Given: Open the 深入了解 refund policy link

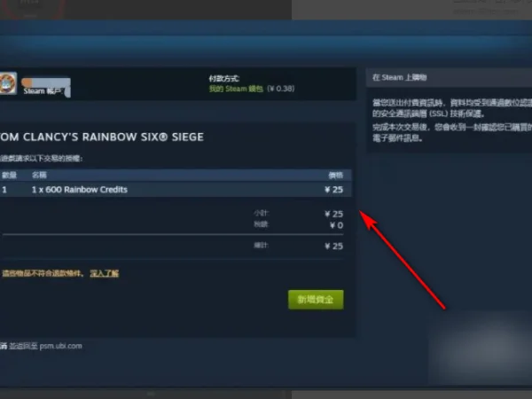Looking at the screenshot, I should (x=104, y=273).
